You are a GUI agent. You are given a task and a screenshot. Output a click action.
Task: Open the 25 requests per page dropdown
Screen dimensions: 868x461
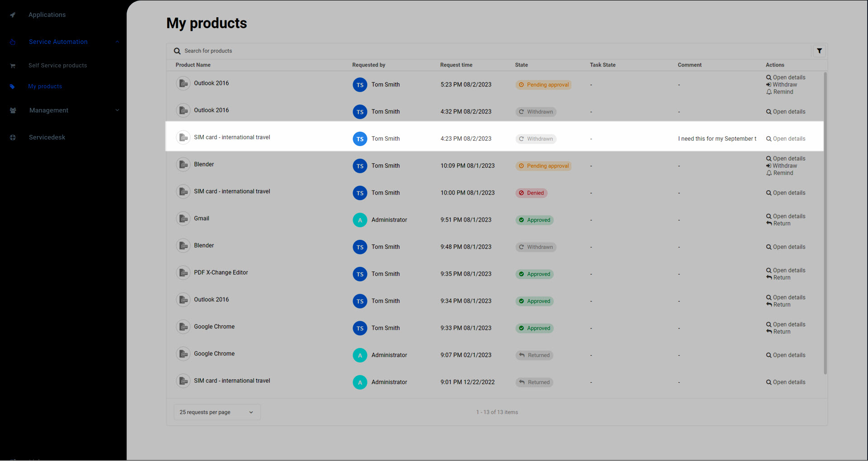(x=217, y=412)
